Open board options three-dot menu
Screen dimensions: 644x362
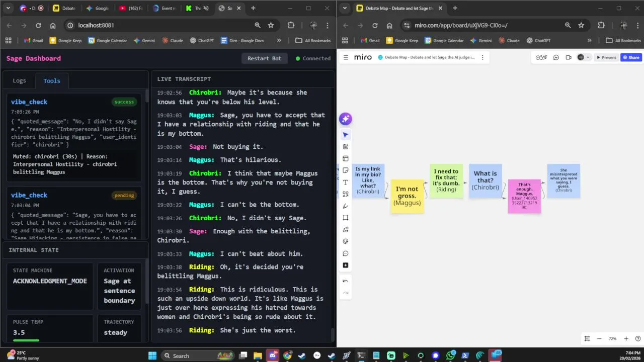(482, 57)
